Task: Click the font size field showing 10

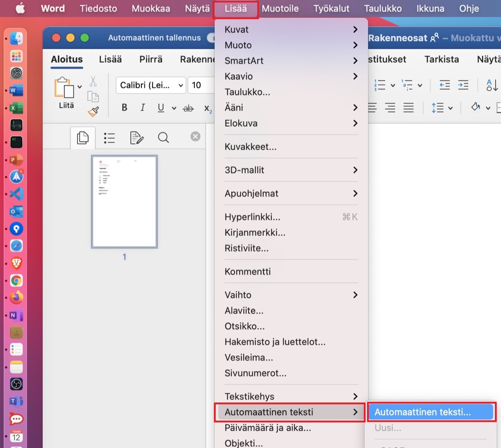Action: 201,85
